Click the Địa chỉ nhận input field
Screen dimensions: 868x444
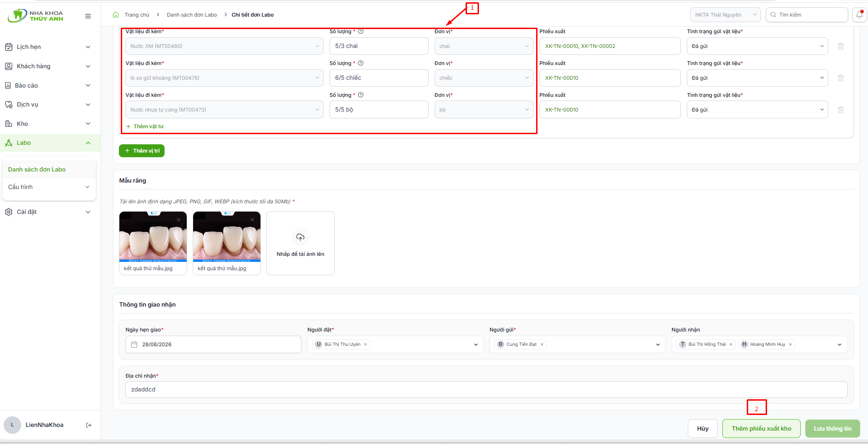(x=486, y=390)
